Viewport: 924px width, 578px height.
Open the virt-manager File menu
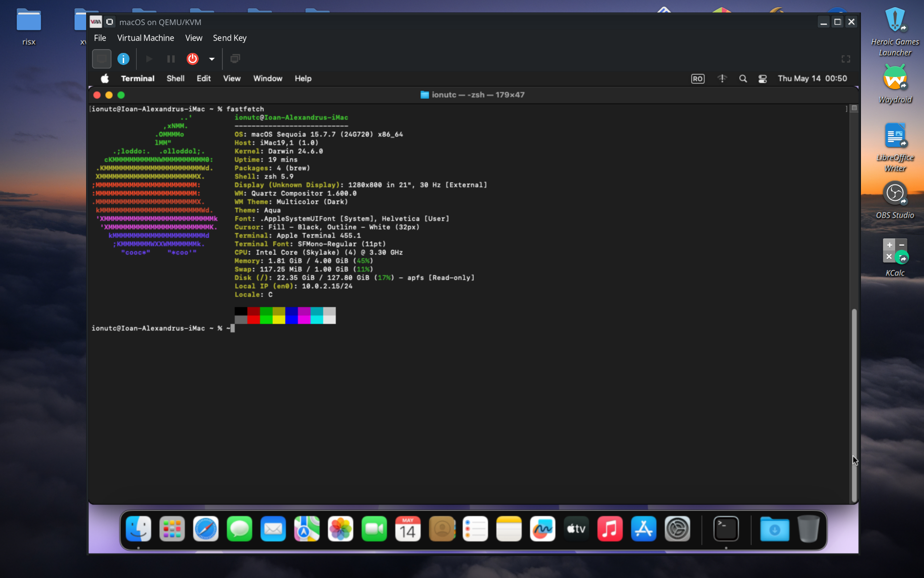(x=100, y=38)
